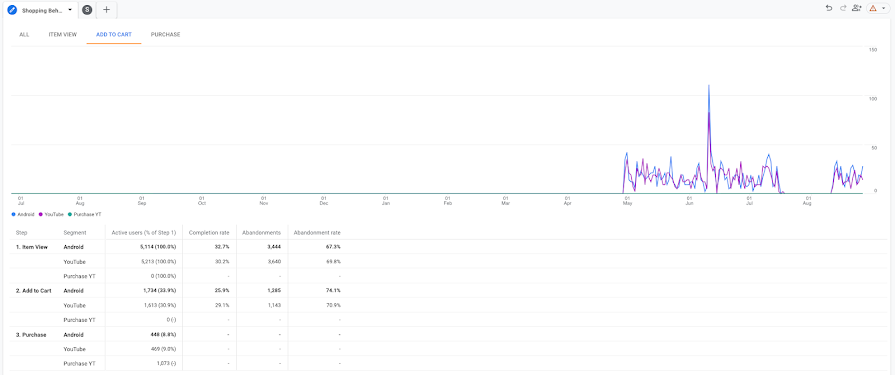Select the PURCHASE tab
Image resolution: width=895 pixels, height=375 pixels.
tap(166, 34)
